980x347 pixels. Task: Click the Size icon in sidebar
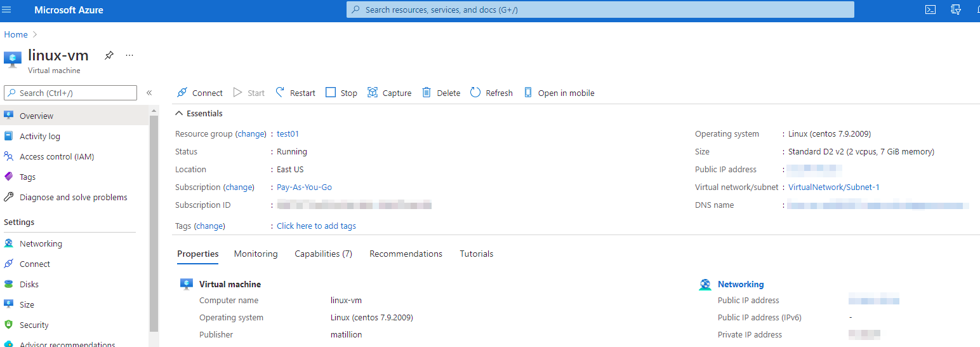8,304
